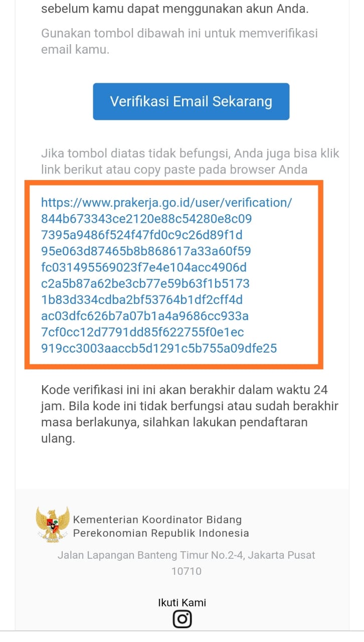This screenshot has width=364, height=642.
Task: Click the link line starting with ac03dfc626b7
Action: coord(145,316)
